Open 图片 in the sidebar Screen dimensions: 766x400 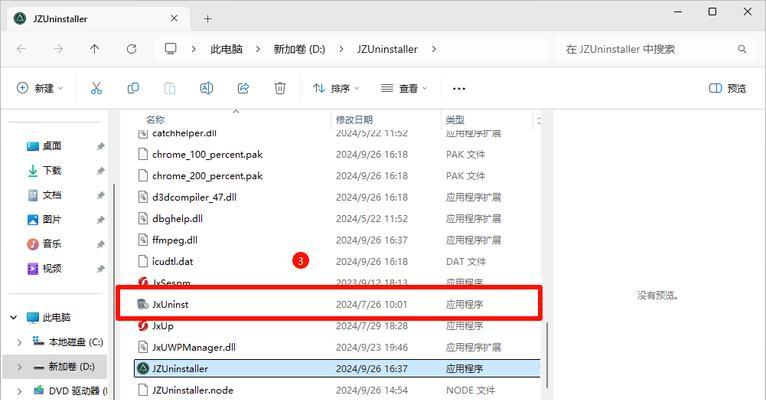click(52, 219)
